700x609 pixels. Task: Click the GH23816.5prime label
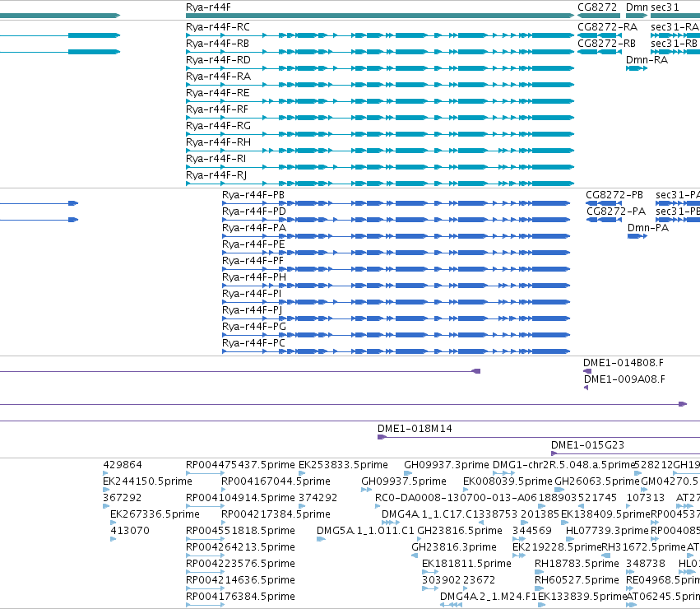[x=460, y=532]
